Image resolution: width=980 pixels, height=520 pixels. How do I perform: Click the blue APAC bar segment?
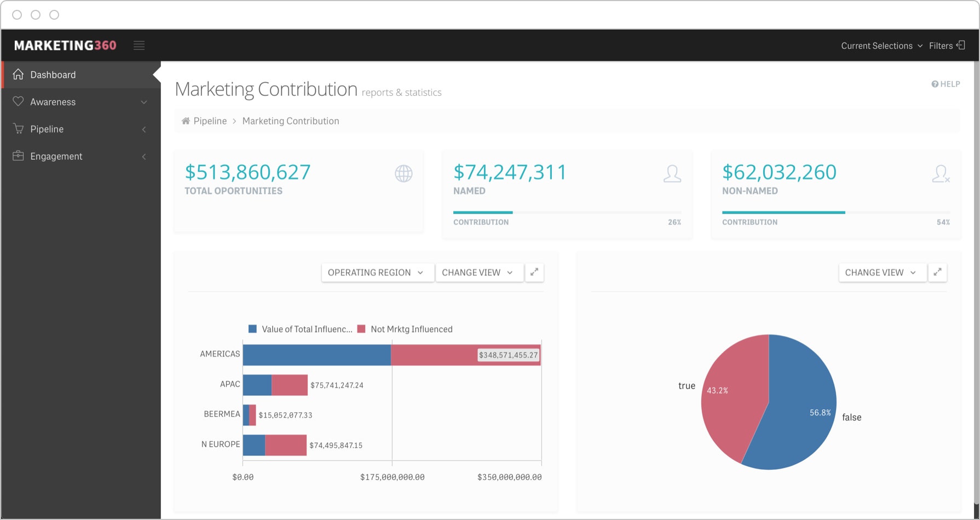tap(257, 385)
